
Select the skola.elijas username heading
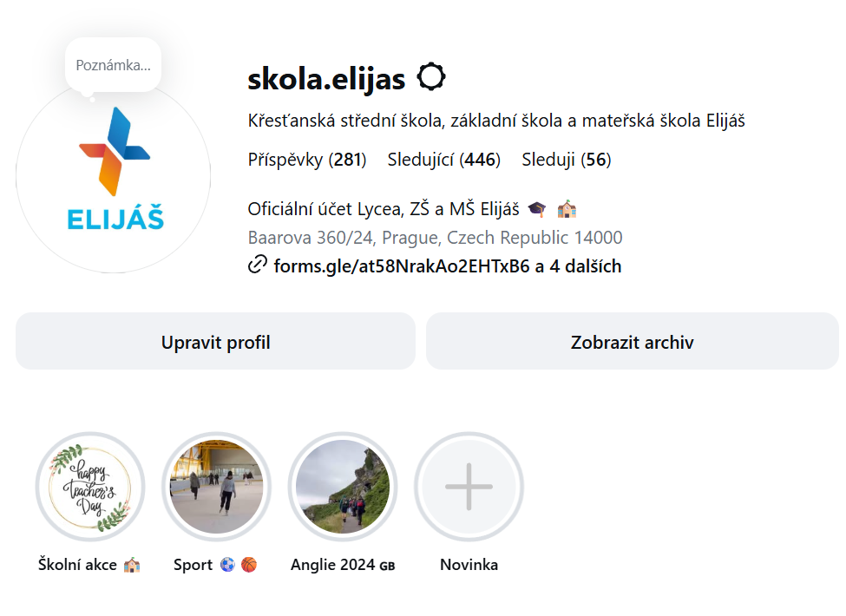pyautogui.click(x=326, y=79)
